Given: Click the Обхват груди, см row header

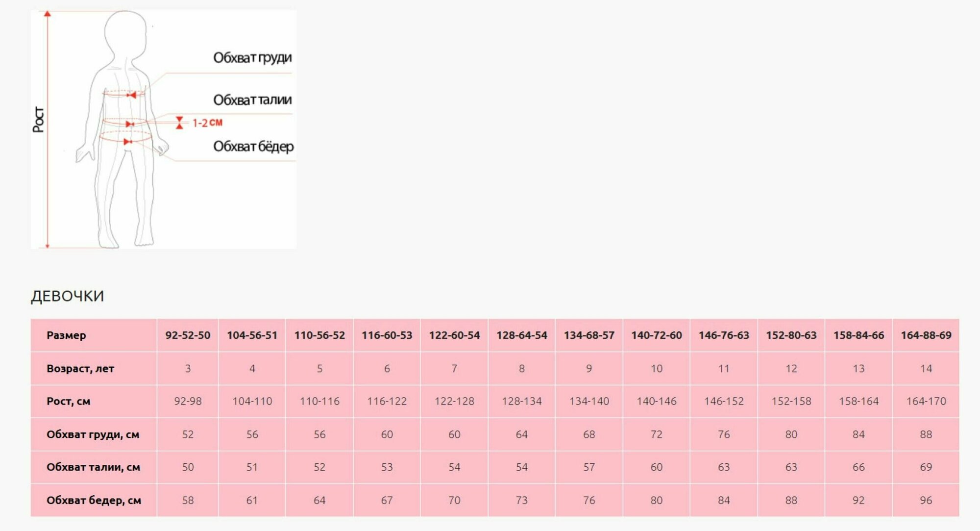Looking at the screenshot, I should point(93,434).
